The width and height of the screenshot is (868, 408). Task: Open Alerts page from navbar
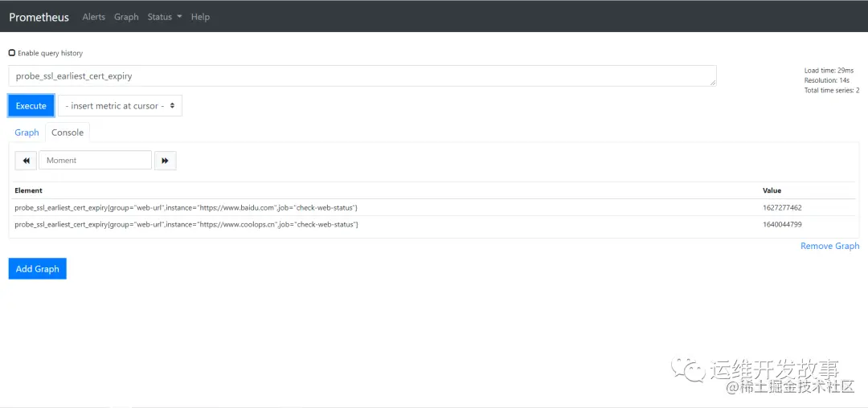[x=93, y=17]
